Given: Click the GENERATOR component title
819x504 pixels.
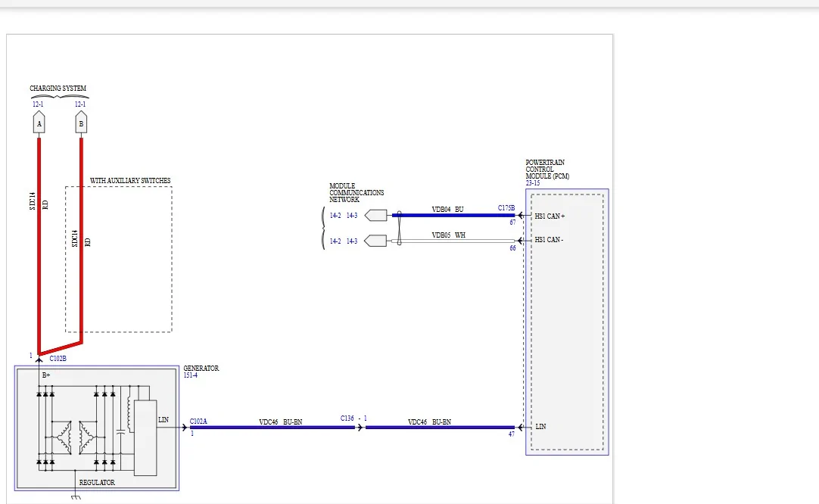Looking at the screenshot, I should tap(201, 369).
